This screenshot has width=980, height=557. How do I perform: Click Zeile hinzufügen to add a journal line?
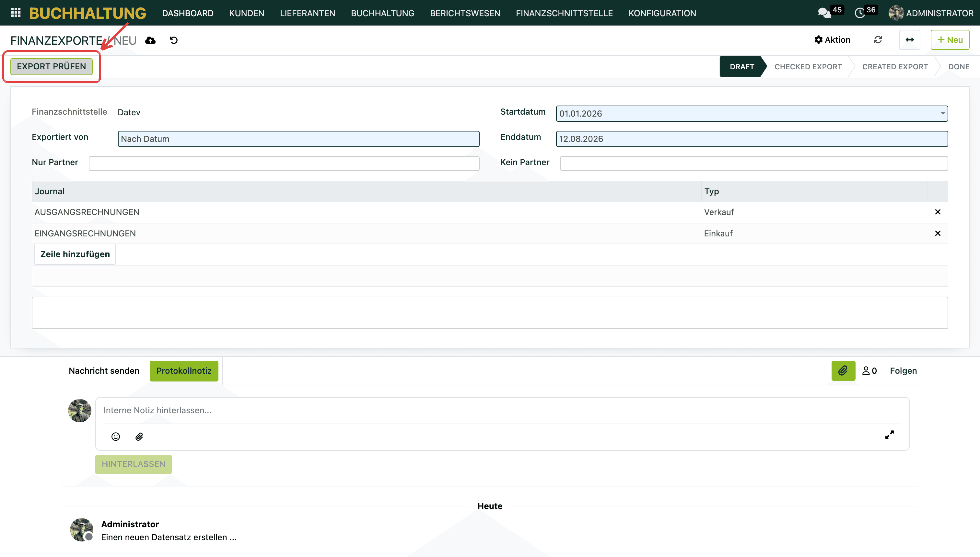[75, 255]
